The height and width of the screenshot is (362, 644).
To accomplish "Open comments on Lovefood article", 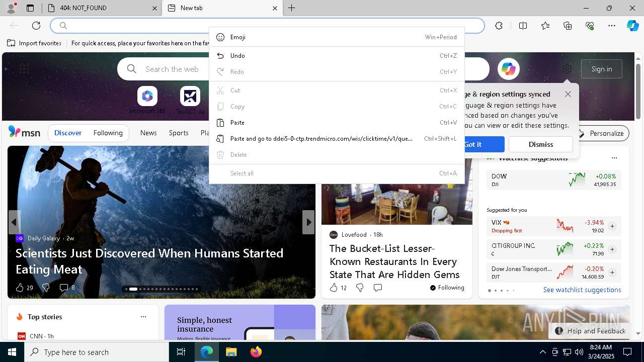I will click(378, 288).
